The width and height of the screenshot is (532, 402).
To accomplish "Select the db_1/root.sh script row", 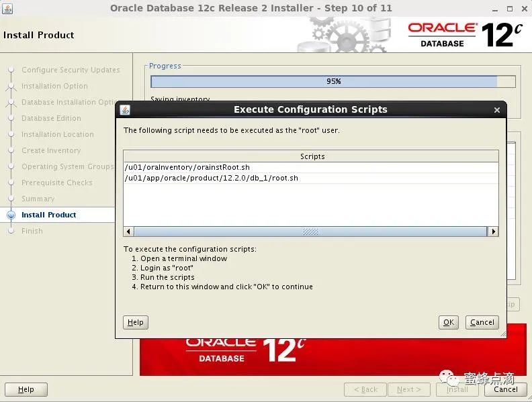I will pyautogui.click(x=311, y=179).
